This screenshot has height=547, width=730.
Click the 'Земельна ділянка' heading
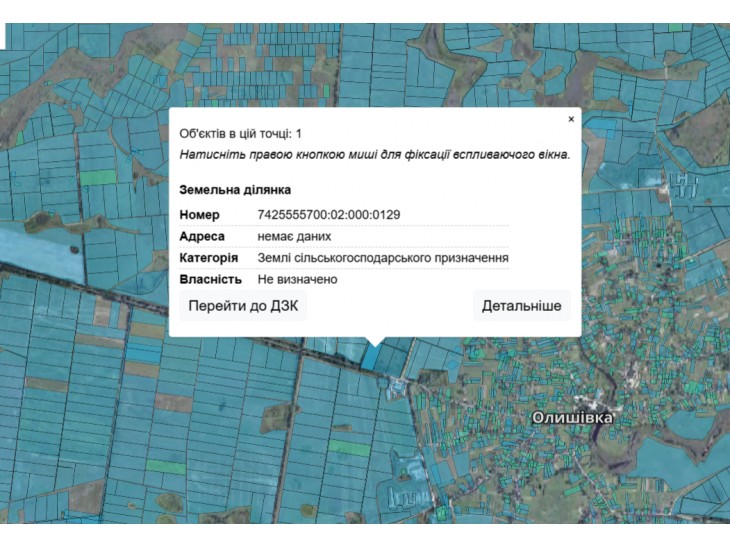coord(235,190)
